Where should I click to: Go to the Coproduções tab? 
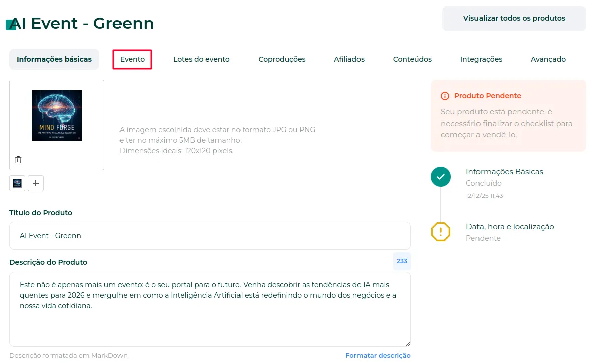[x=282, y=59]
